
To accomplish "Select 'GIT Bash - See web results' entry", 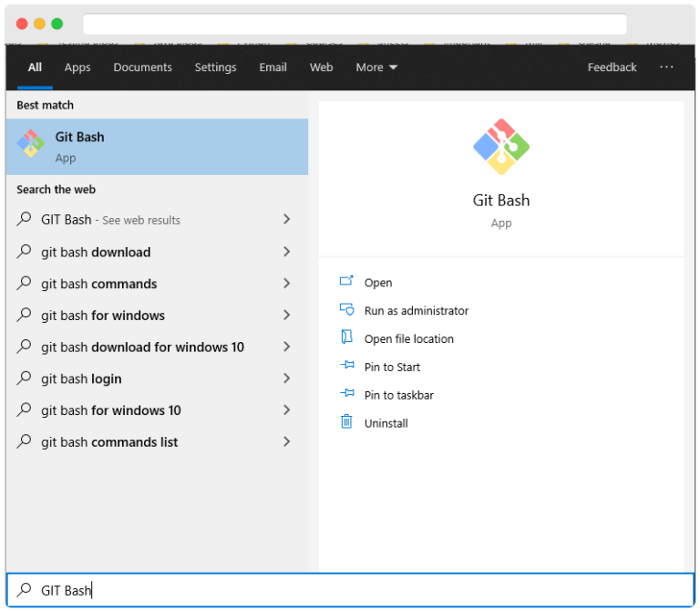I will point(110,220).
